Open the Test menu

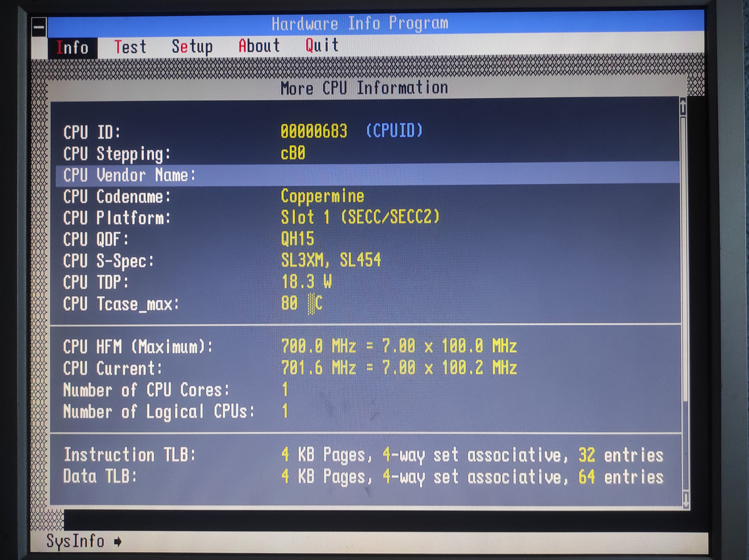click(x=130, y=47)
